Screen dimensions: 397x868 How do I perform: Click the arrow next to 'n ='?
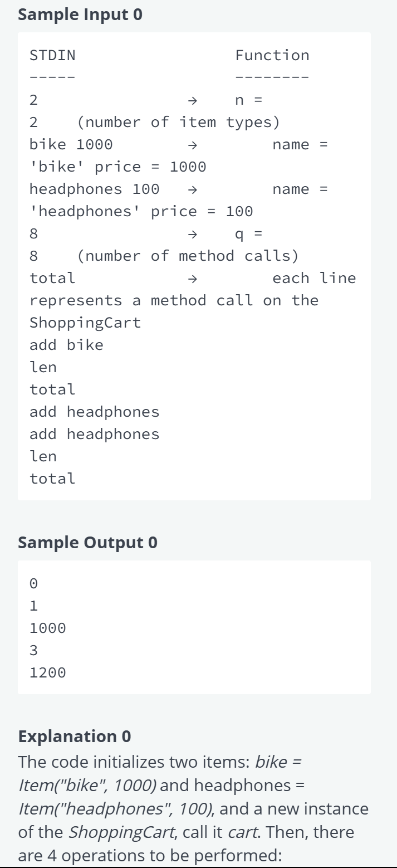[192, 100]
